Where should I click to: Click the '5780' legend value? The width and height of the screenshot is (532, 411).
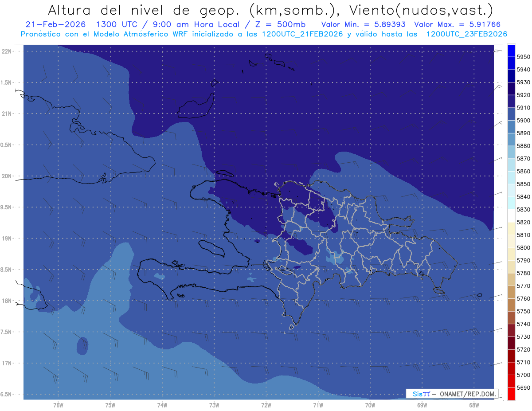pyautogui.click(x=524, y=273)
